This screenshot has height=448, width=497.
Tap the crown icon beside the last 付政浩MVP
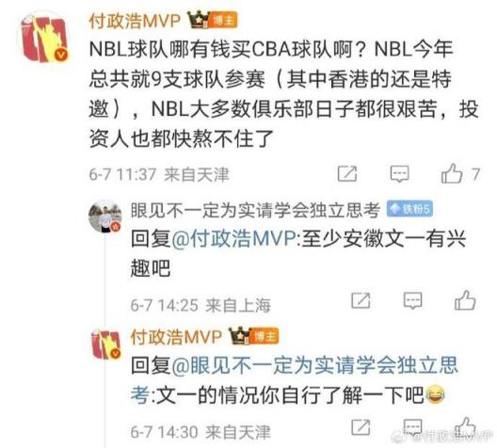point(240,335)
